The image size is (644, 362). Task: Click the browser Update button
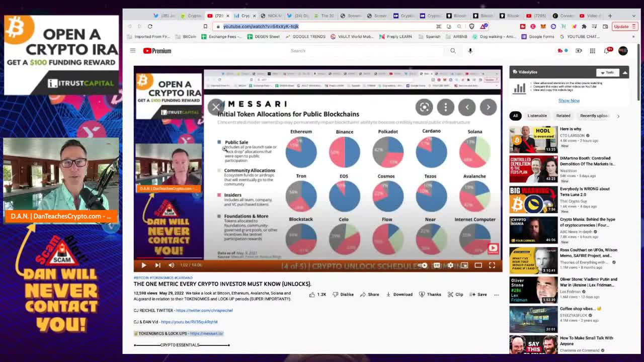(624, 26)
